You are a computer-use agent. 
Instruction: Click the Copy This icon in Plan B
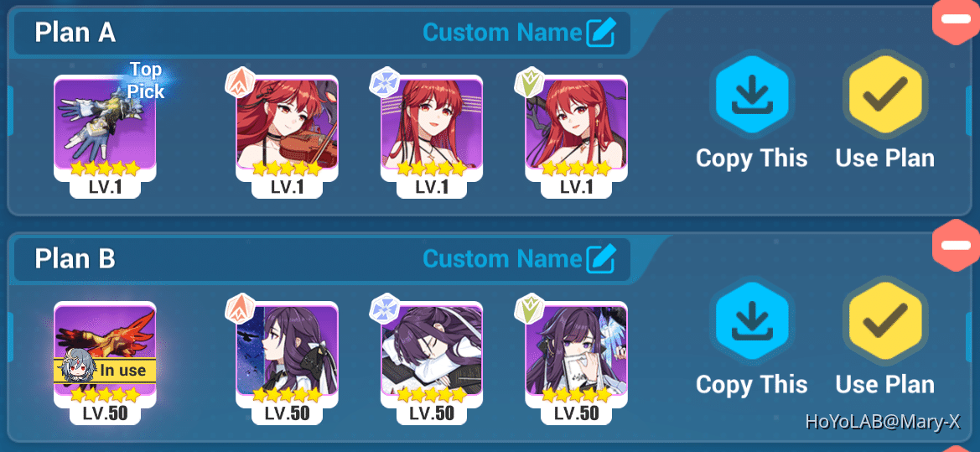point(752,323)
